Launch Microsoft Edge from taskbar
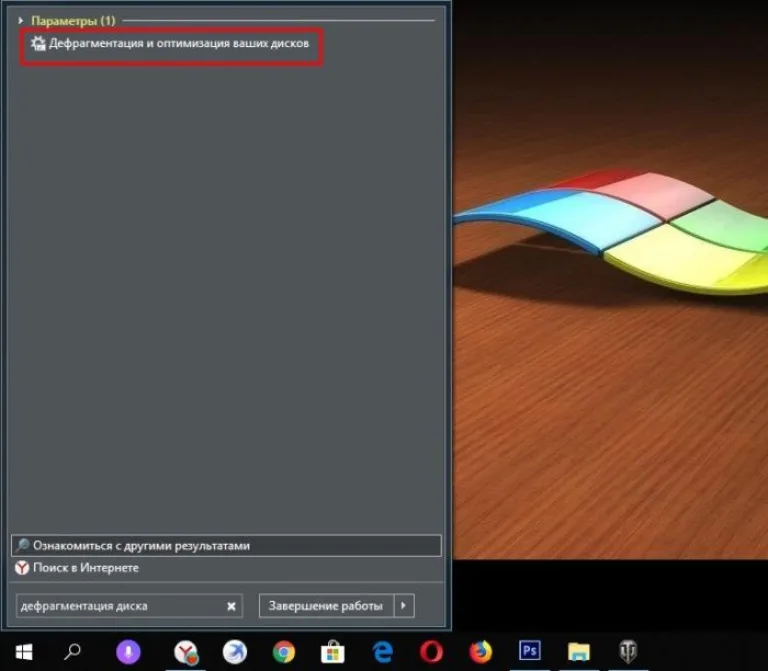 [383, 652]
